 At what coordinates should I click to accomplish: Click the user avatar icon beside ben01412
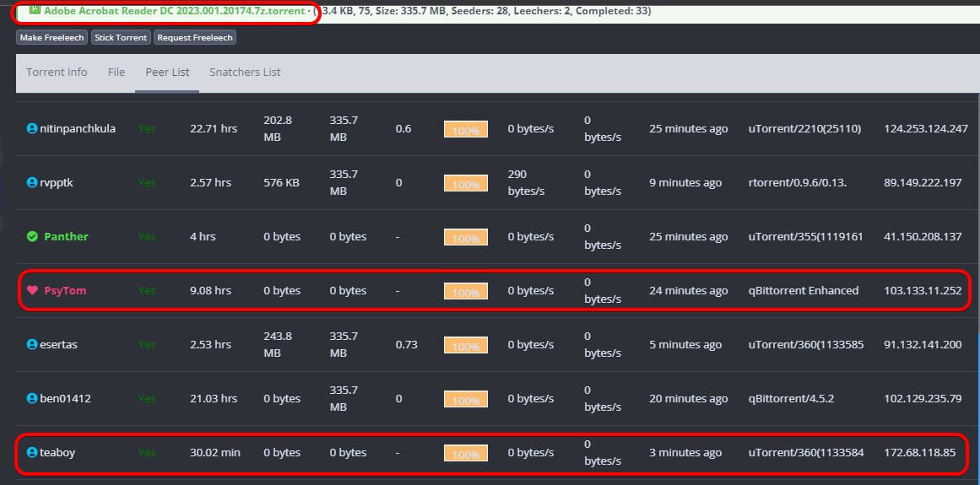32,398
